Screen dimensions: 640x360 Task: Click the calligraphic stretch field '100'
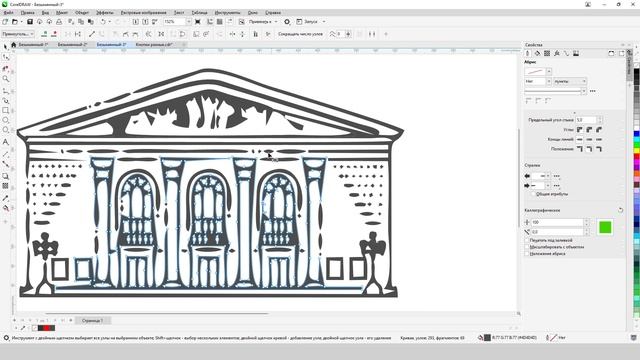pos(557,222)
